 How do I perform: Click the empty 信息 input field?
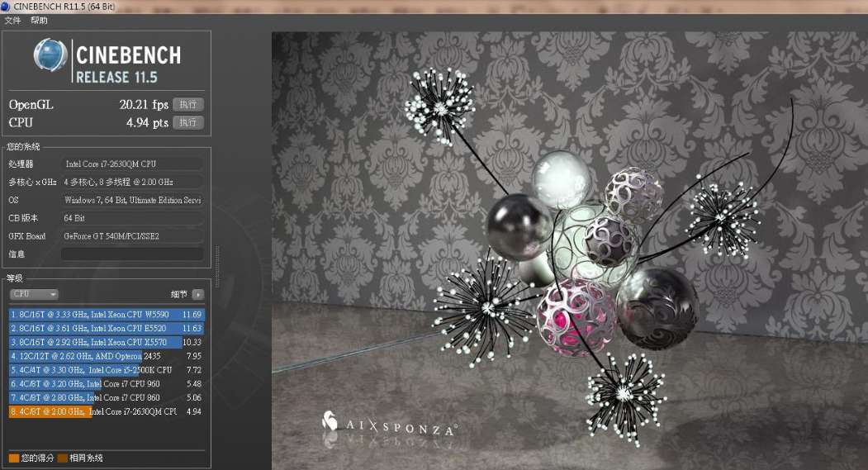click(132, 254)
